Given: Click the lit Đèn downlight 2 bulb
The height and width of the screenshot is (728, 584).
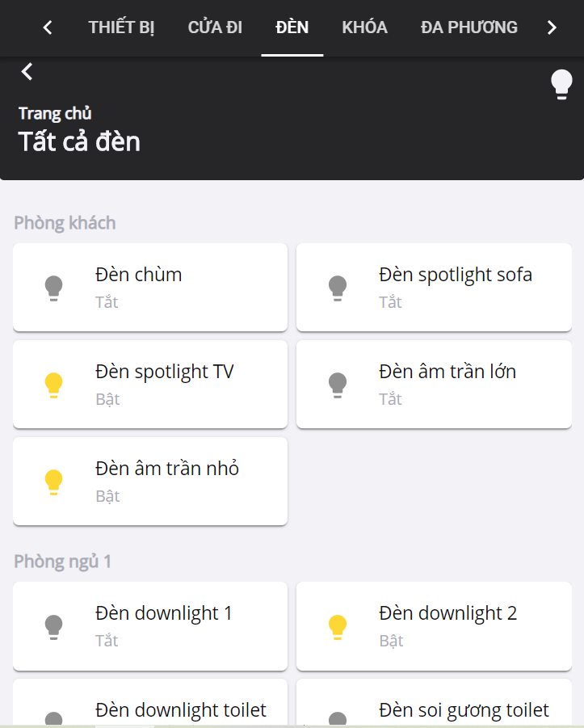Looking at the screenshot, I should point(338,626).
